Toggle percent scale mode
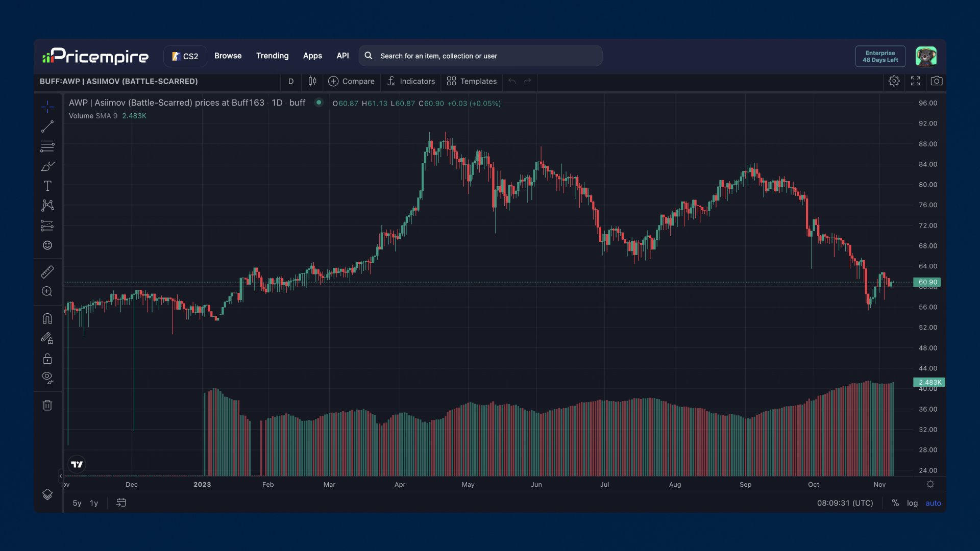Viewport: 980px width, 551px height. [895, 503]
